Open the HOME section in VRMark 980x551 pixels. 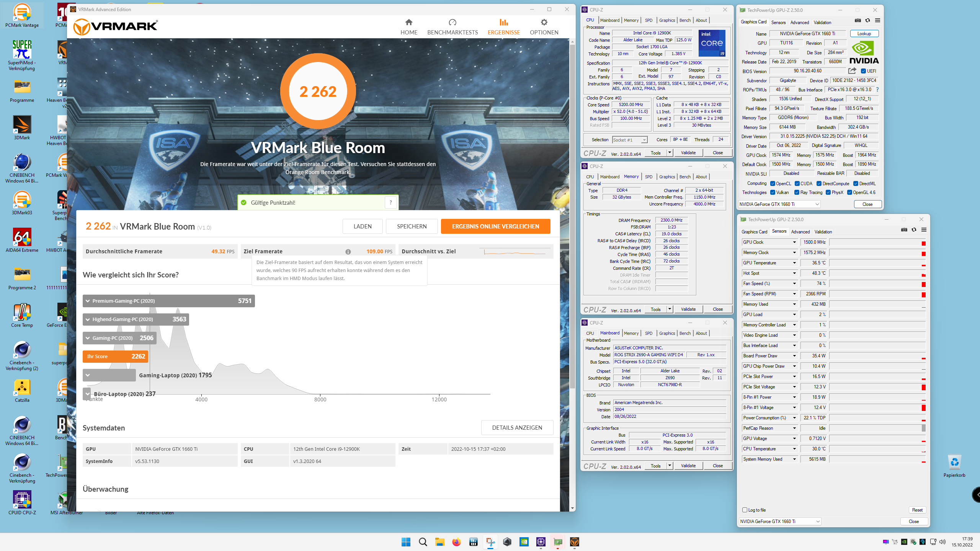pyautogui.click(x=409, y=27)
